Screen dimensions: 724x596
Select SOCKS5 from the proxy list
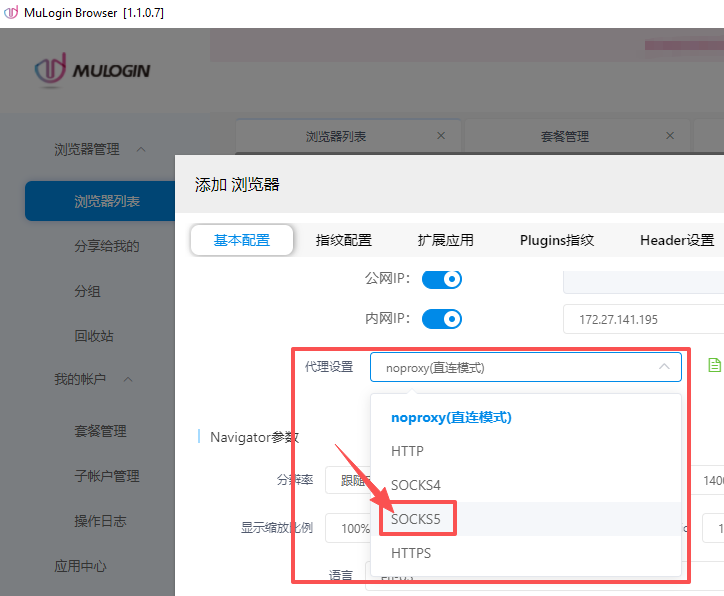416,519
